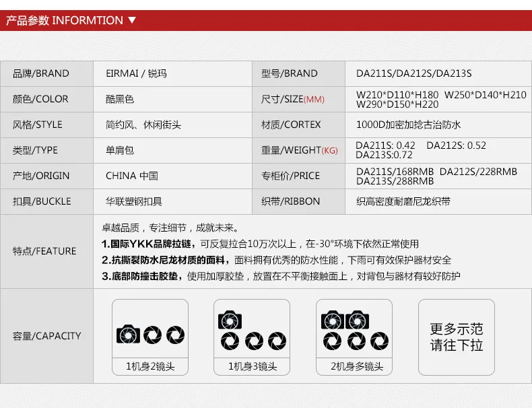
Task: Click the 1.国际YKK品牌拉链 feature line
Action: [x=260, y=244]
